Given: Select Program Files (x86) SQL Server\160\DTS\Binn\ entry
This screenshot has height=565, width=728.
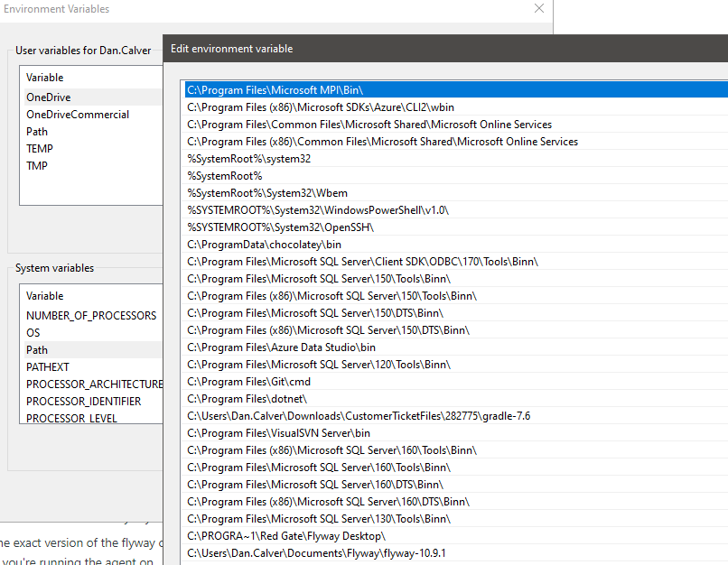Looking at the screenshot, I should [x=456, y=502].
